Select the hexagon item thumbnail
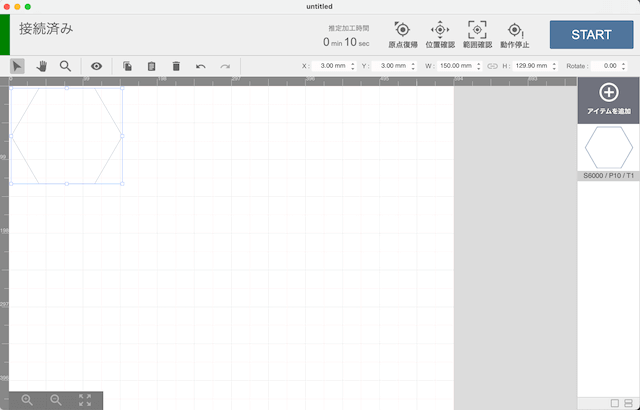Image resolution: width=640 pixels, height=410 pixels. [x=608, y=149]
